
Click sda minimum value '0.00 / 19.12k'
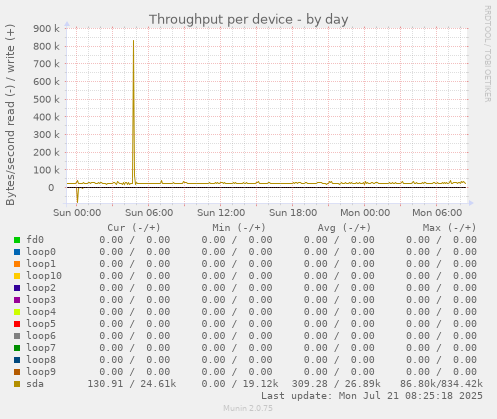click(x=240, y=384)
